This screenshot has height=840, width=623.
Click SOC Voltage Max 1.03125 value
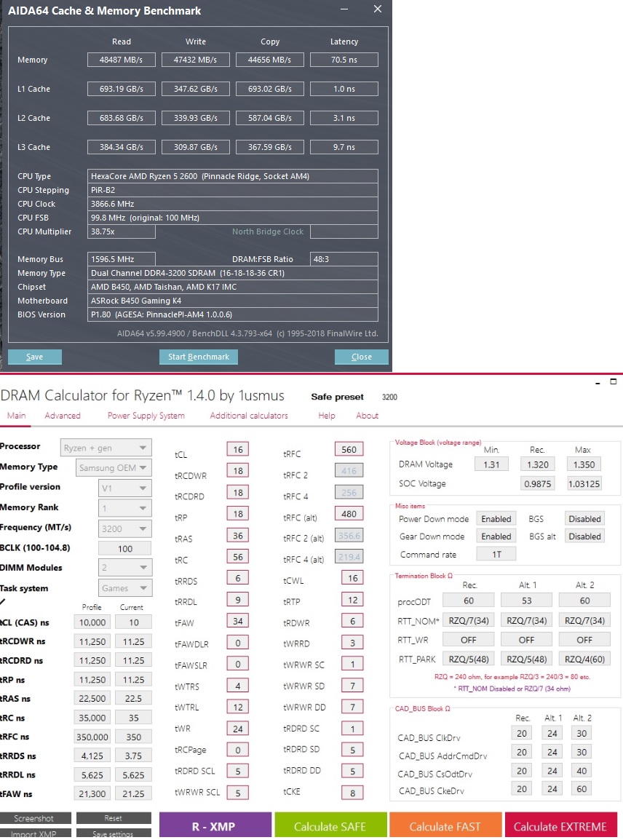coord(584,484)
